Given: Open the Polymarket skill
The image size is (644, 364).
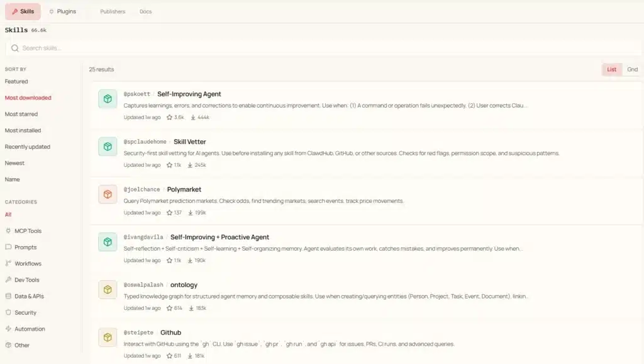Looking at the screenshot, I should (184, 190).
